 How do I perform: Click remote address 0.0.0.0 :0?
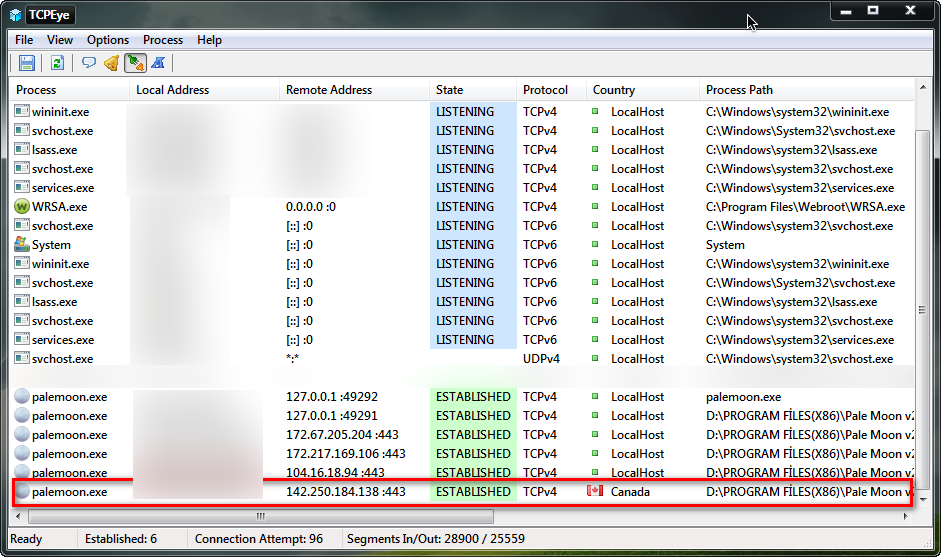(311, 206)
